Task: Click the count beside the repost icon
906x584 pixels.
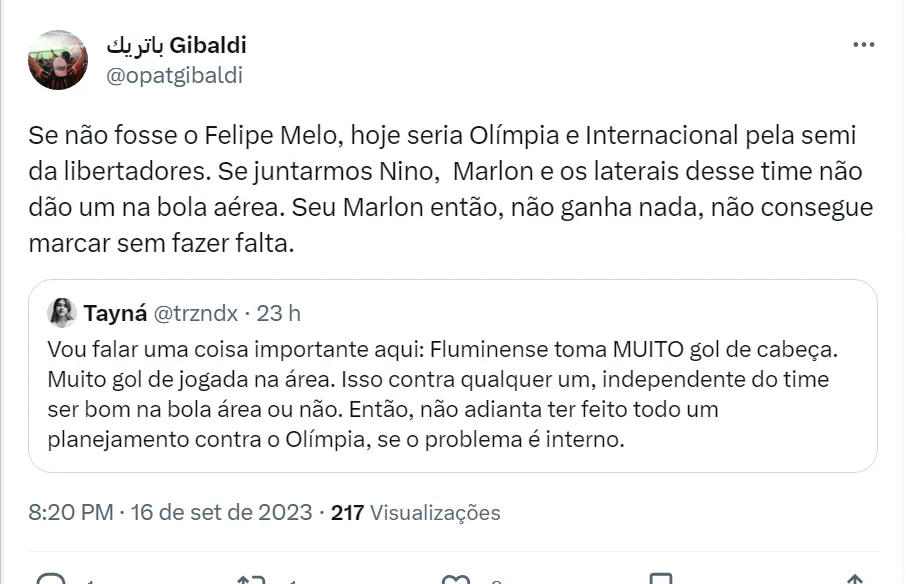Action: (290, 580)
